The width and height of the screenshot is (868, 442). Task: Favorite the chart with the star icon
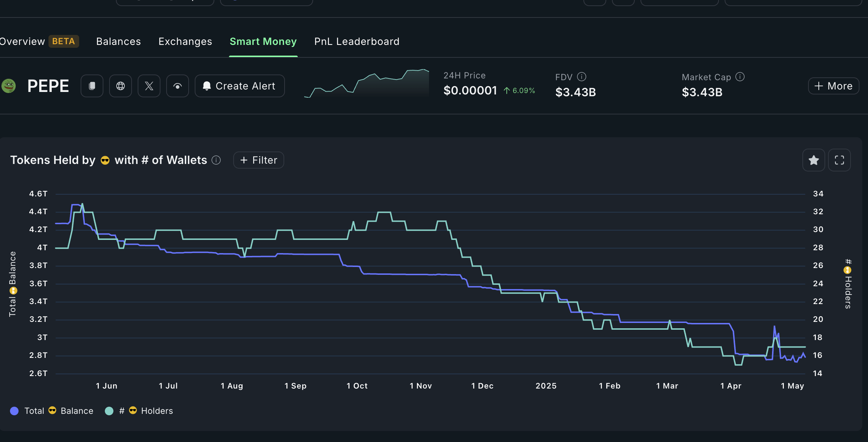pos(813,160)
